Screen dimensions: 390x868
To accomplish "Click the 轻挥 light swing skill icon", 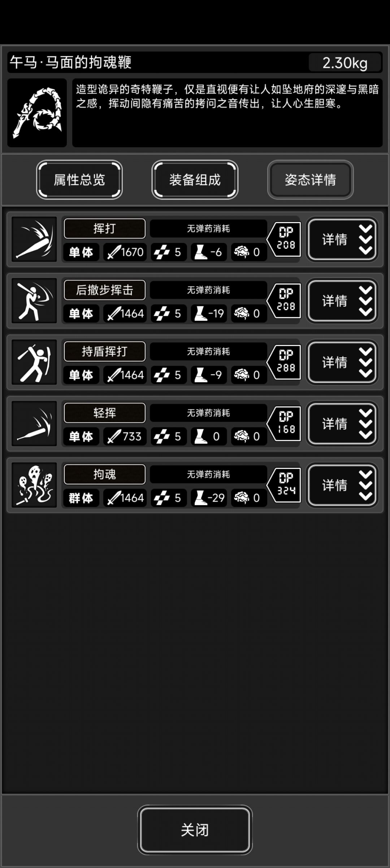I will coord(34,424).
